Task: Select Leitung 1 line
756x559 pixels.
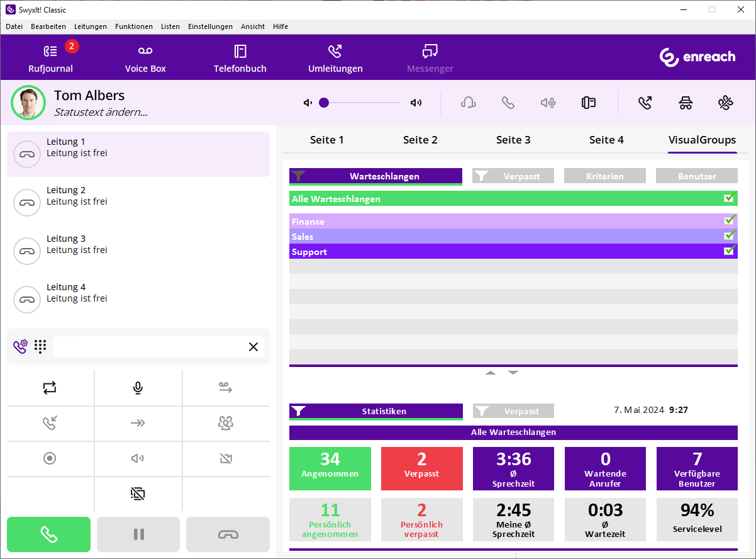Action: coord(138,154)
